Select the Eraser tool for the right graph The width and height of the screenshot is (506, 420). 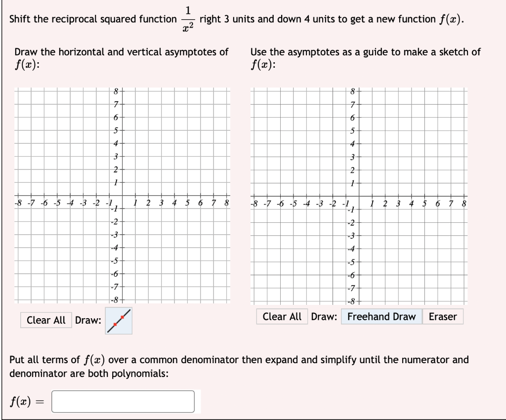tap(443, 317)
